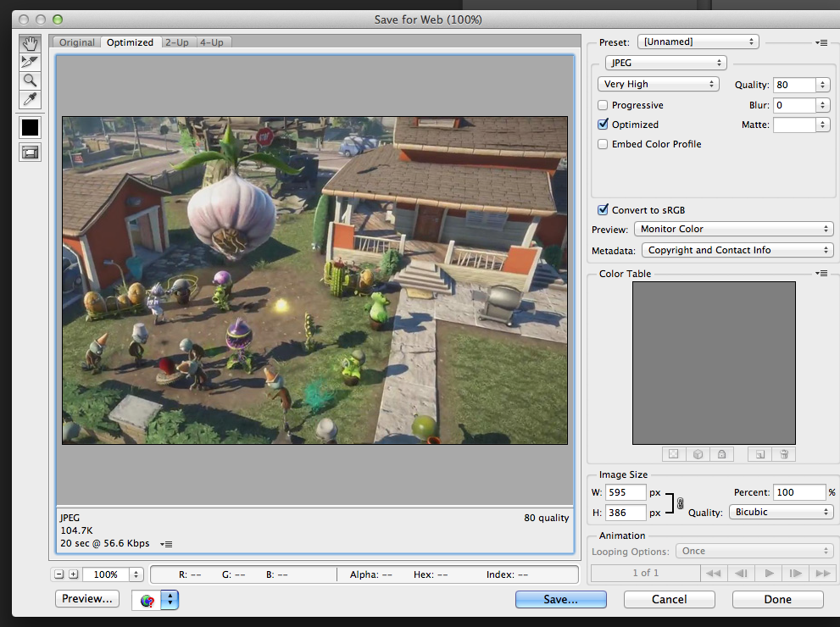
Task: Open the Optimize panel flyout menu
Action: coord(821,42)
